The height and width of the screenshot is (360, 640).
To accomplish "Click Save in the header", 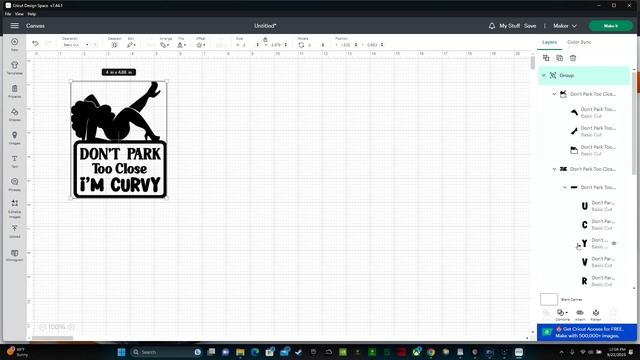I will pos(530,26).
